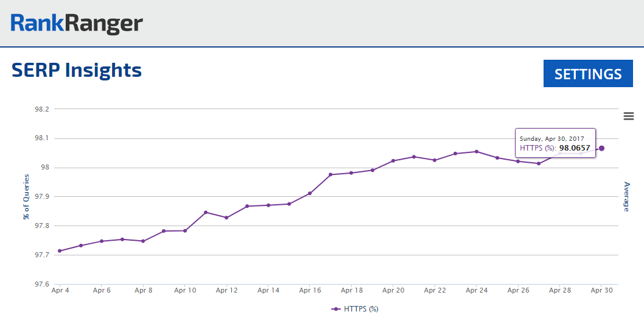Select the Apr 17 data point
This screenshot has width=644, height=320.
pyautogui.click(x=331, y=174)
